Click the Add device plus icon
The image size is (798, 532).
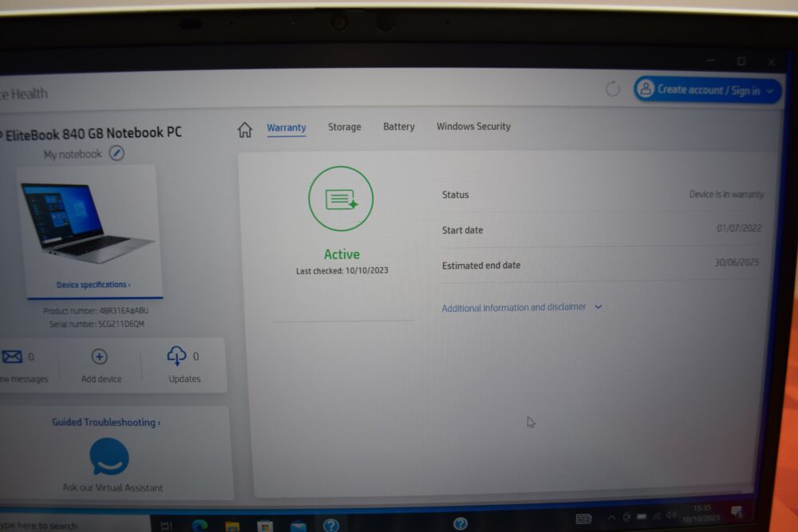tap(99, 357)
